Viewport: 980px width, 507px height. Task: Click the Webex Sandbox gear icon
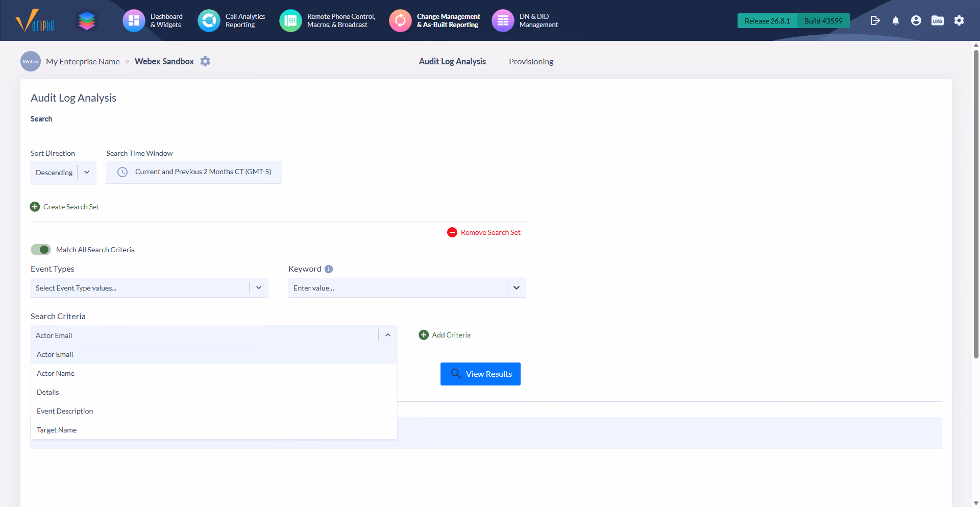tap(205, 61)
